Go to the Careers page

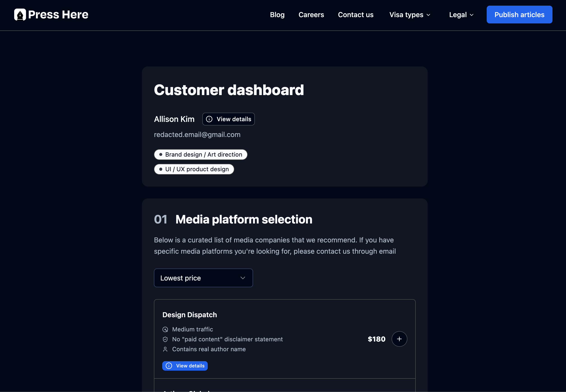[311, 15]
